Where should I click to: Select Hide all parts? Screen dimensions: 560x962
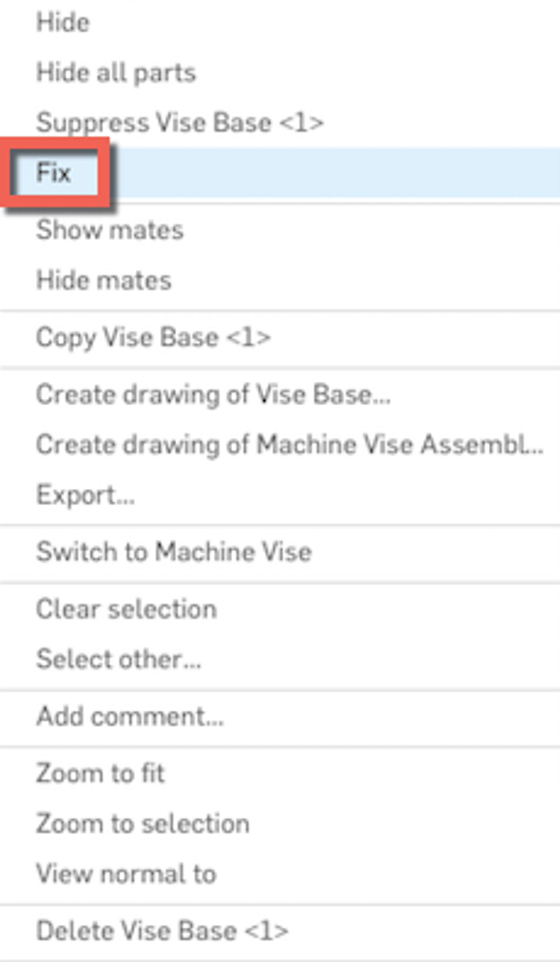[116, 72]
